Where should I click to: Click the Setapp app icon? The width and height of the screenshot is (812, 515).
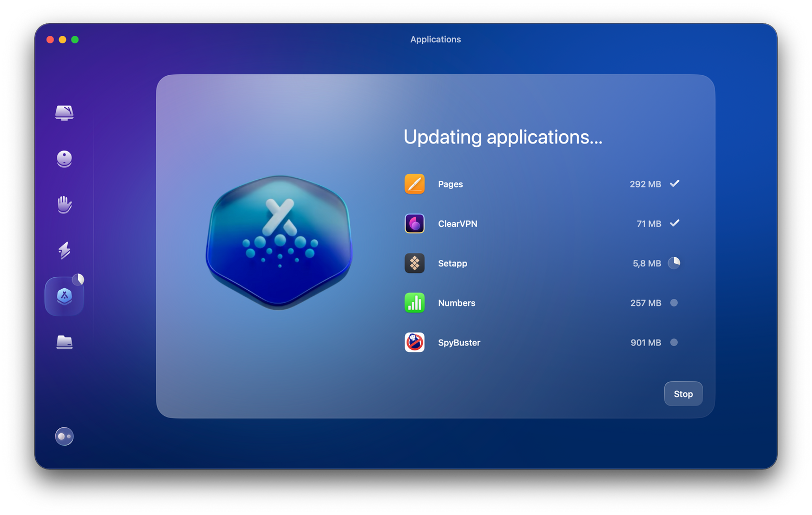click(415, 263)
